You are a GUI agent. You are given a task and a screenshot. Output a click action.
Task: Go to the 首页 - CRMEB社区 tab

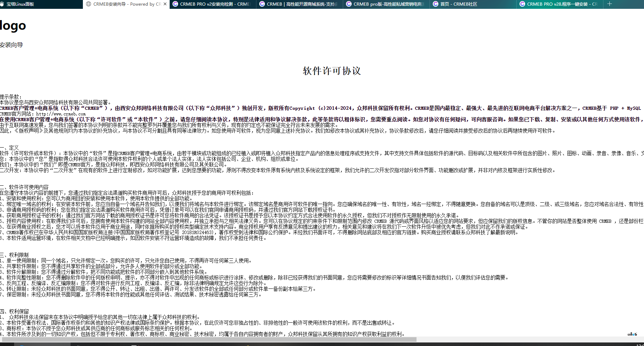473,4
